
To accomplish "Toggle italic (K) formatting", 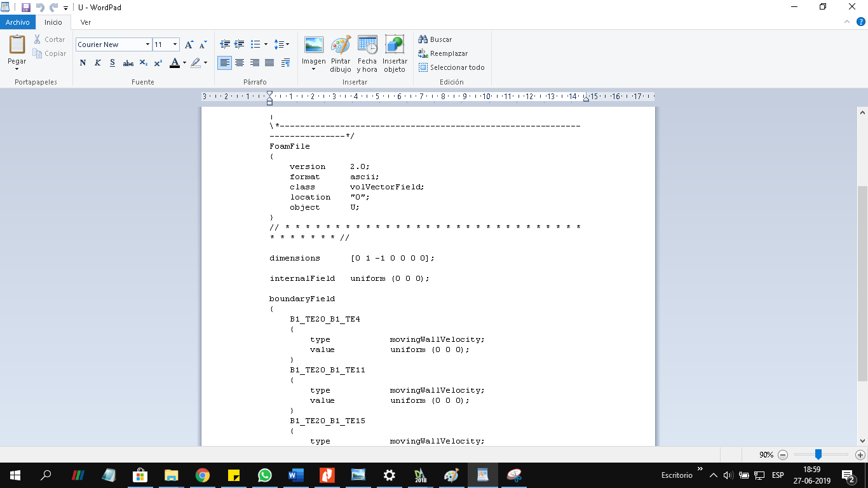I will coord(98,63).
